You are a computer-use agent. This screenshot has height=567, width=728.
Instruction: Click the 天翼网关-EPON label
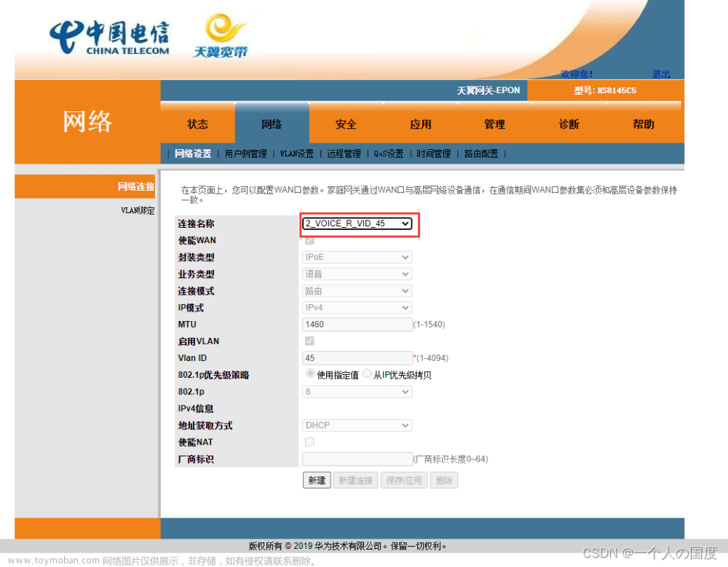488,90
